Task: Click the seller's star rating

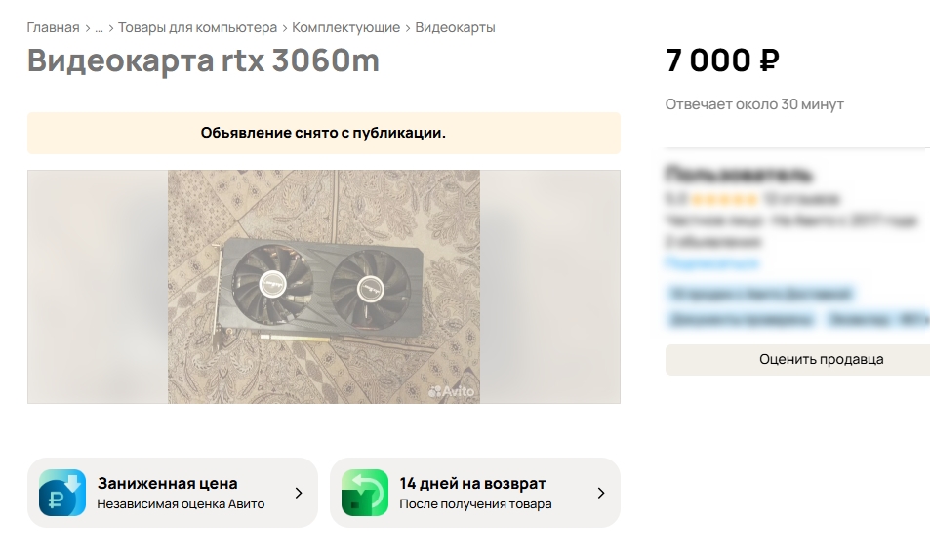Action: point(723,199)
